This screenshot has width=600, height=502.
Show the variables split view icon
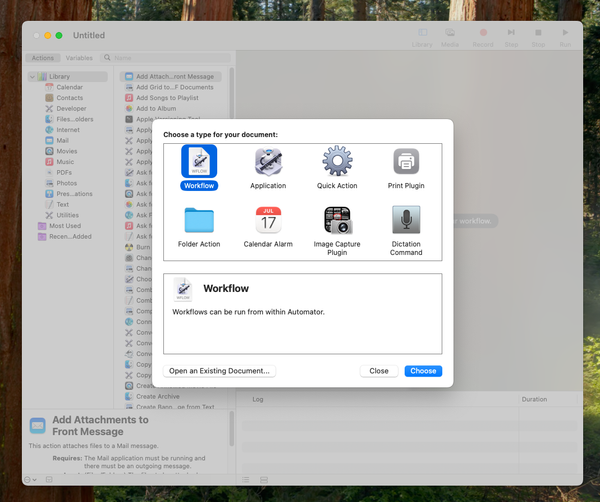tap(264, 480)
